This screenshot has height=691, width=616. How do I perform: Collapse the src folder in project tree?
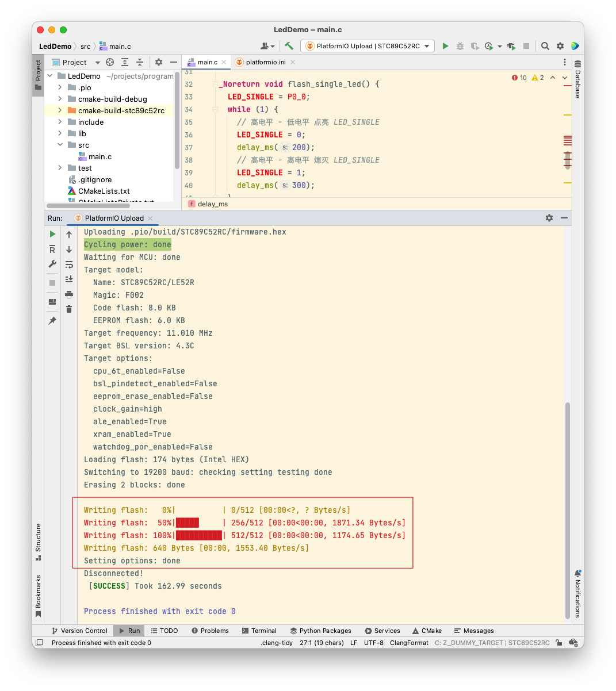60,145
